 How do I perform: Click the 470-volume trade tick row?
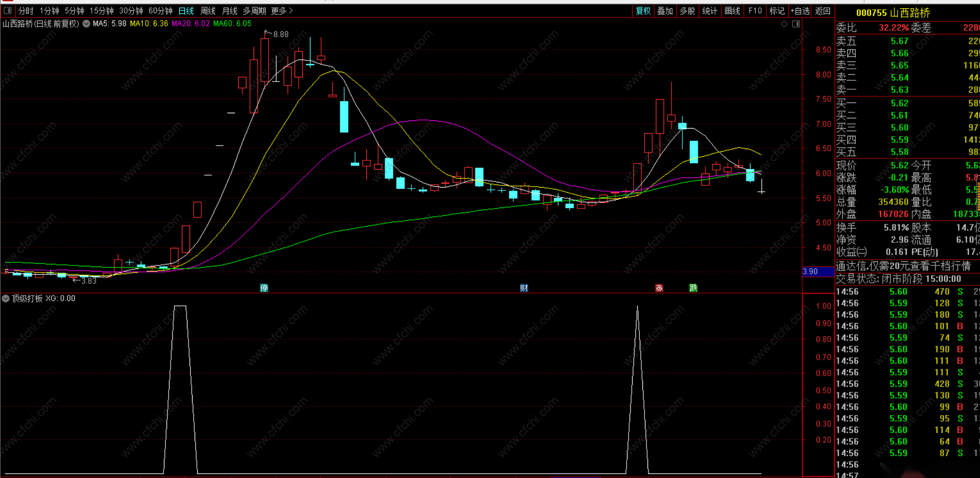[x=907, y=292]
